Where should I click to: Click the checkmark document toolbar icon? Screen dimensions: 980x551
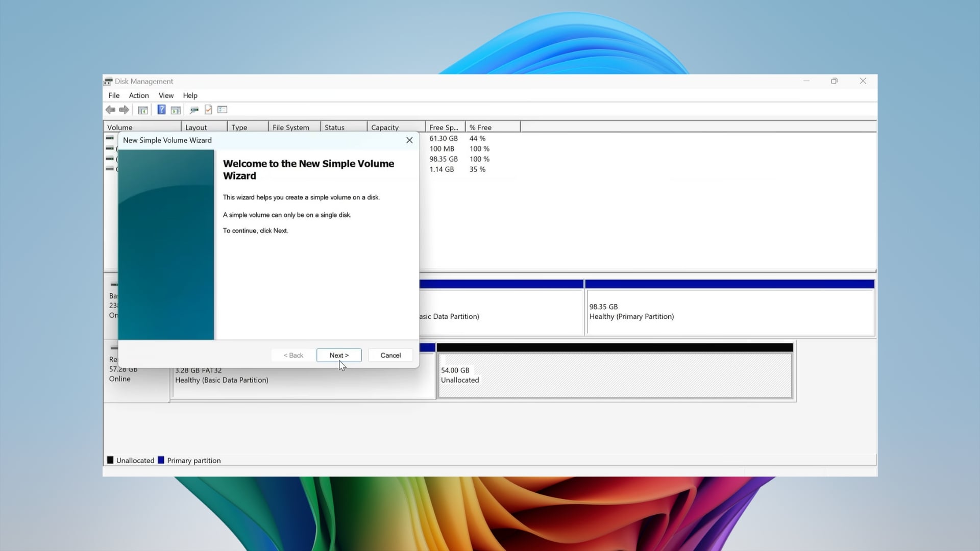click(208, 110)
